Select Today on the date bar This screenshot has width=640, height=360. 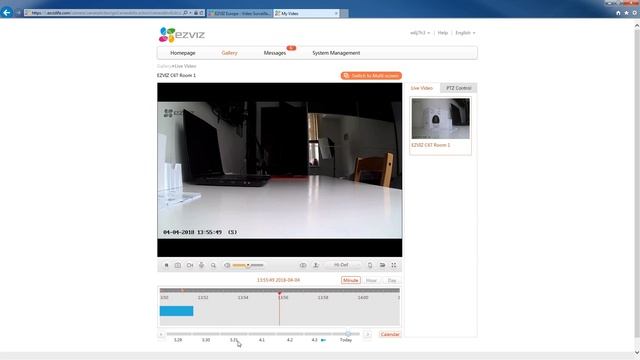346,340
